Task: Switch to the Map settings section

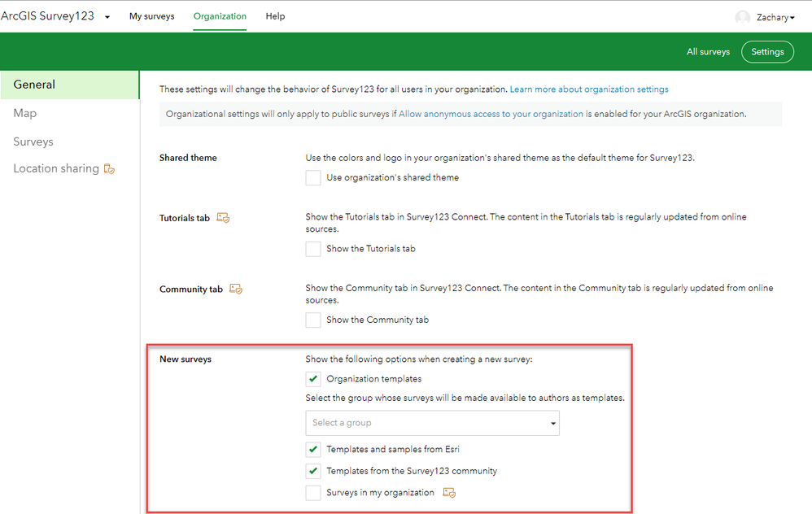Action: 25,113
